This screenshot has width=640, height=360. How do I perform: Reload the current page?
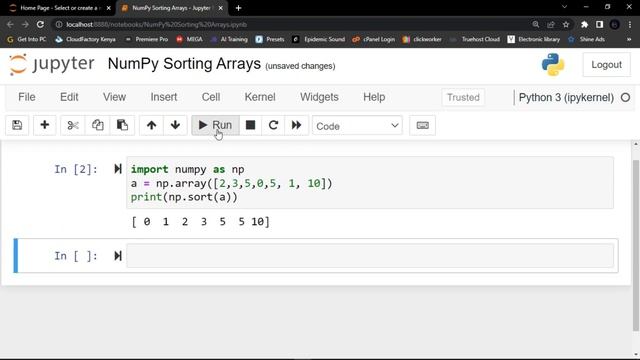coord(40,24)
